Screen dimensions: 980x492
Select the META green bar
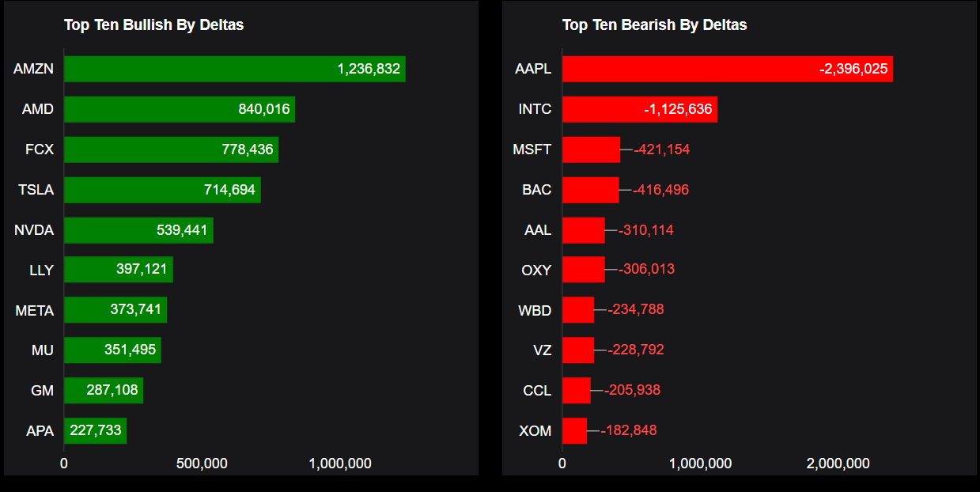tap(115, 310)
